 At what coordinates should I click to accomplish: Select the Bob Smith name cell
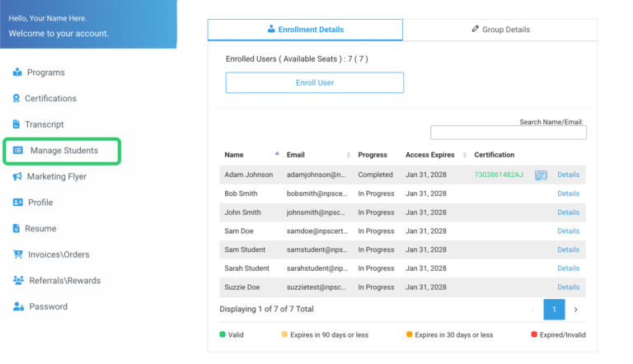click(241, 194)
